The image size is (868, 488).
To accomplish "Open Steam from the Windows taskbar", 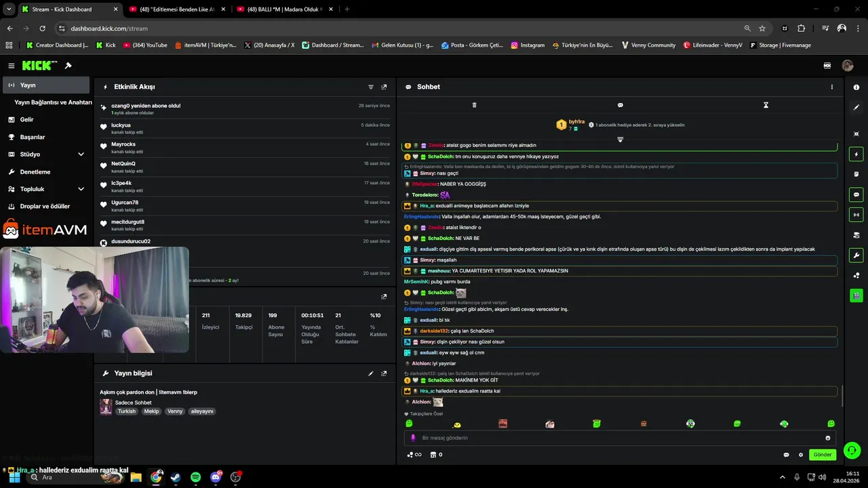I will pyautogui.click(x=176, y=477).
